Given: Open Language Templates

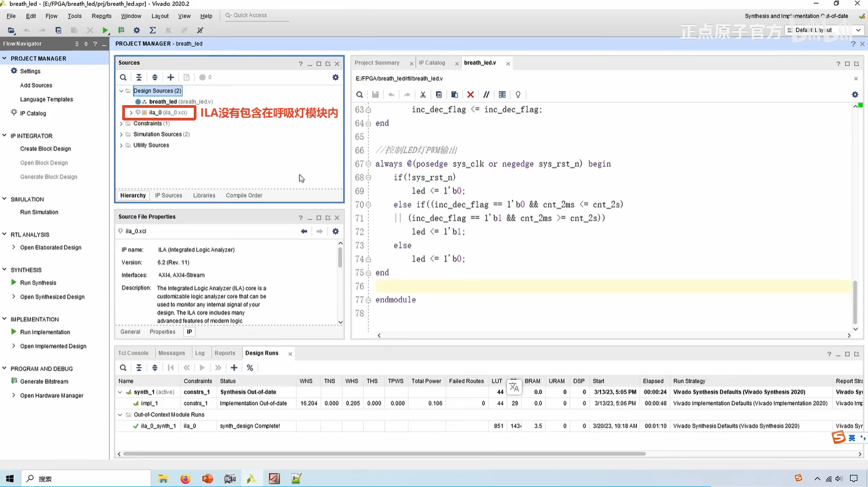Looking at the screenshot, I should tap(47, 100).
